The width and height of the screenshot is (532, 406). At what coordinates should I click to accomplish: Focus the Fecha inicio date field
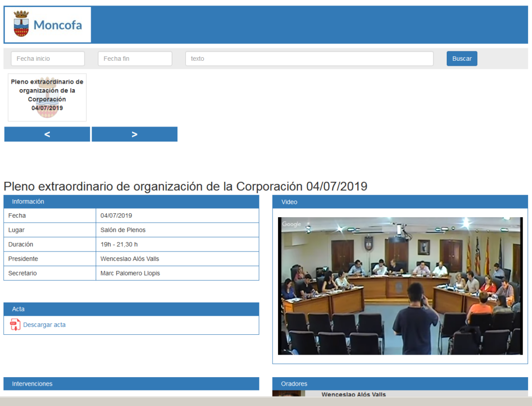point(48,59)
